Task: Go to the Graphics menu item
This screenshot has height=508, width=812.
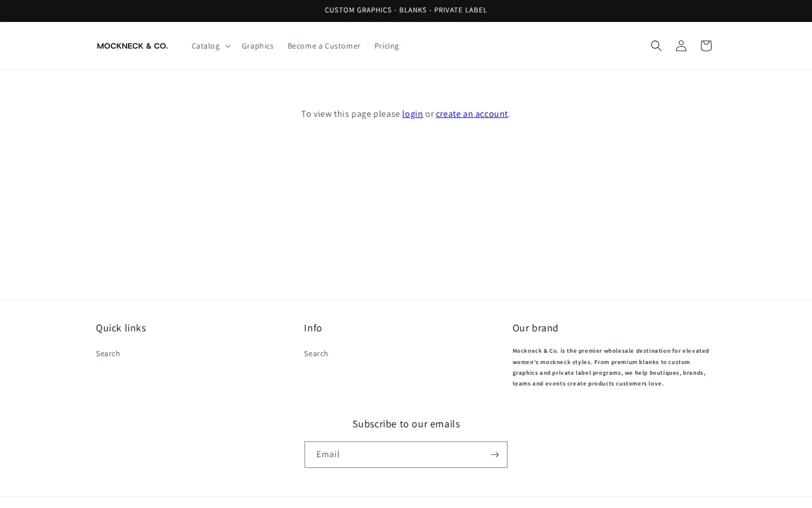Action: [x=258, y=46]
